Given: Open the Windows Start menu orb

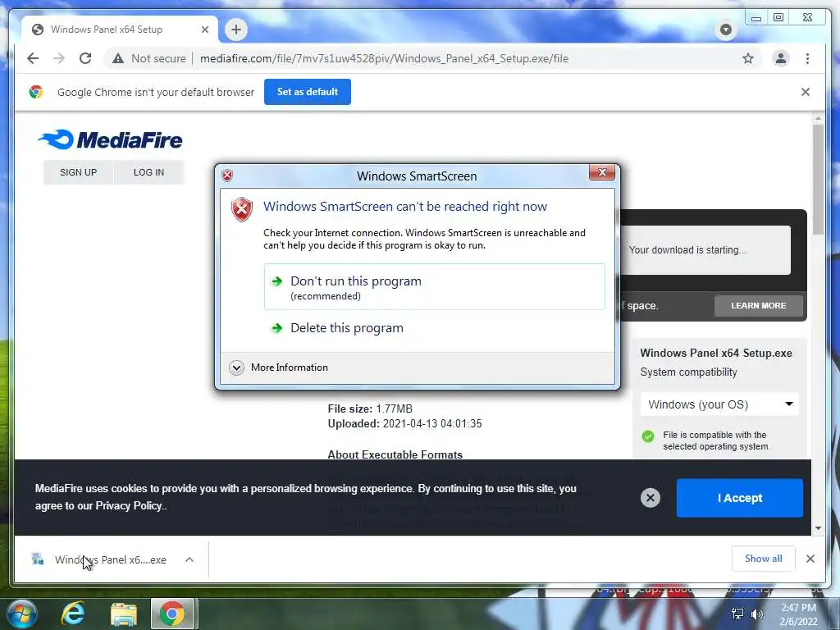Looking at the screenshot, I should (22, 614).
